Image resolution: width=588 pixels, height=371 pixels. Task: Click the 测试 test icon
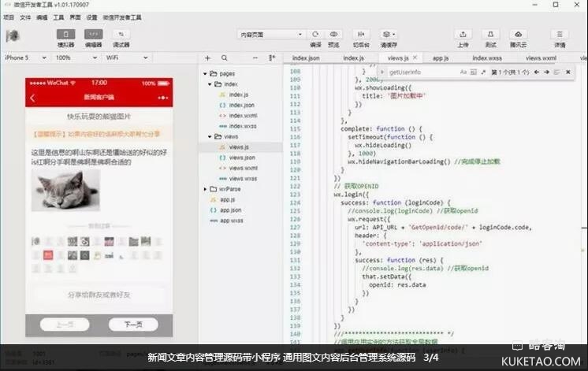pyautogui.click(x=490, y=34)
